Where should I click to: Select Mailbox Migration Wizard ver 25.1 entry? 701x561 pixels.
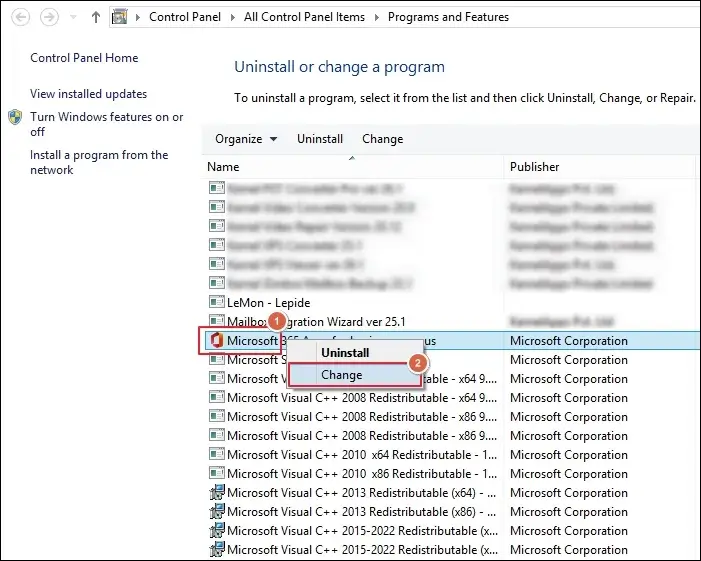[x=317, y=322]
